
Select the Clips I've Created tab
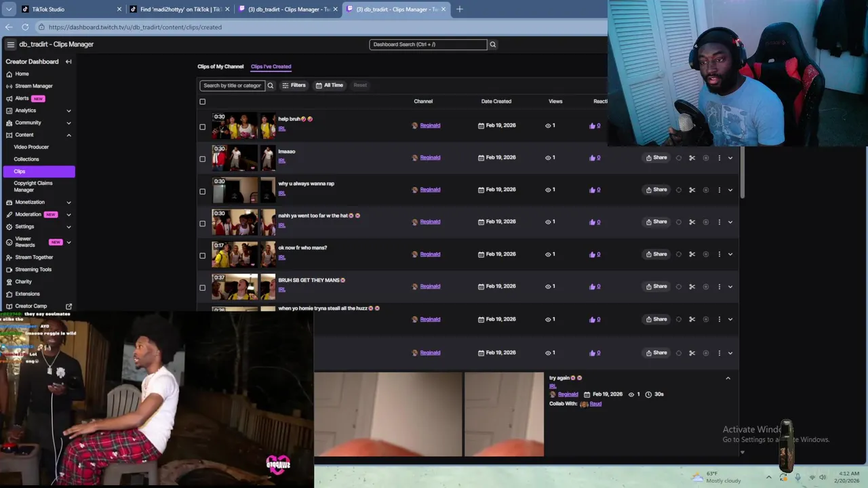[271, 66]
